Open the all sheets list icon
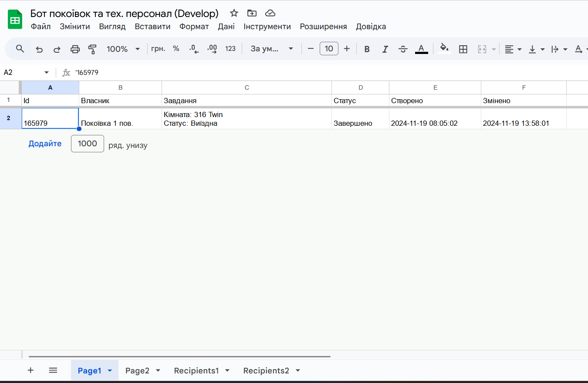588x383 pixels. pos(53,370)
